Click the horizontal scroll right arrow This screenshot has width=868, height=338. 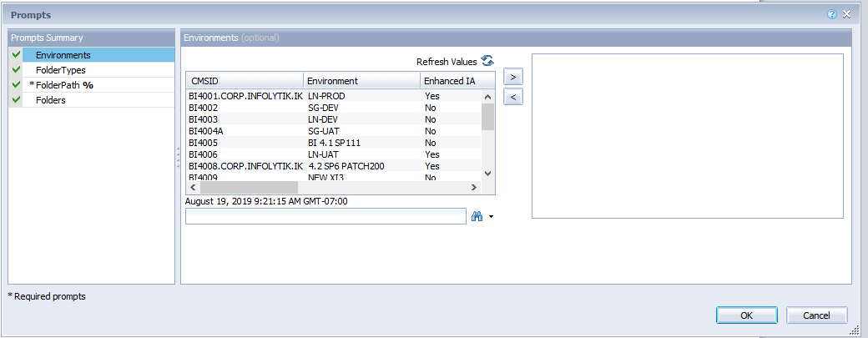click(x=474, y=188)
